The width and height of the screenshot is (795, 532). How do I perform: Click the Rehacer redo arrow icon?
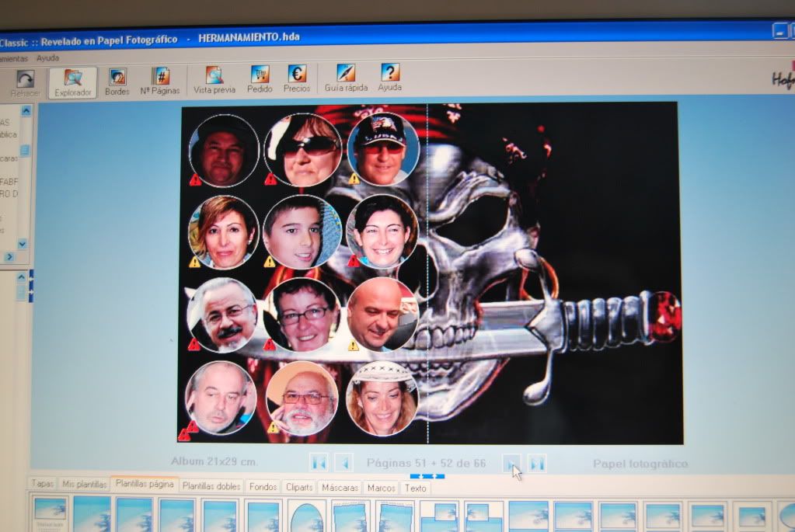(x=25, y=79)
